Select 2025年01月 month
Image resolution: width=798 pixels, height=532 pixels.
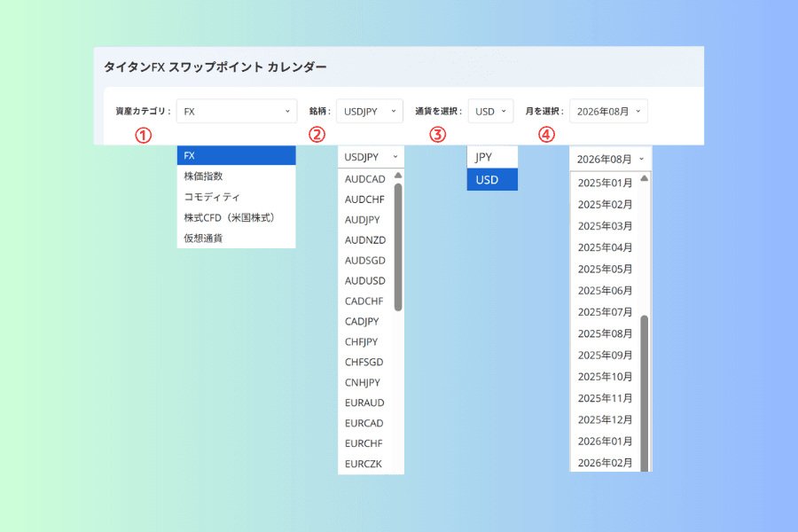(605, 183)
